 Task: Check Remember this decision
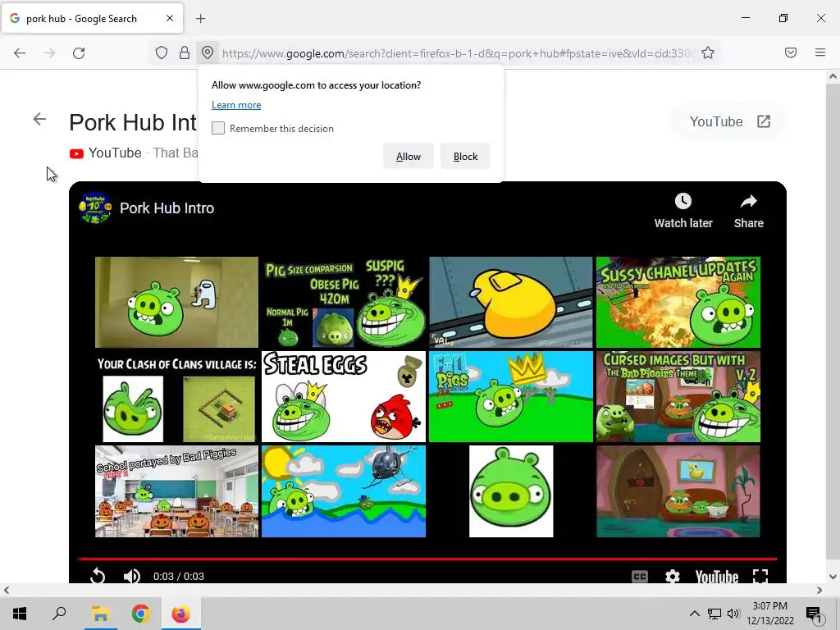click(218, 128)
